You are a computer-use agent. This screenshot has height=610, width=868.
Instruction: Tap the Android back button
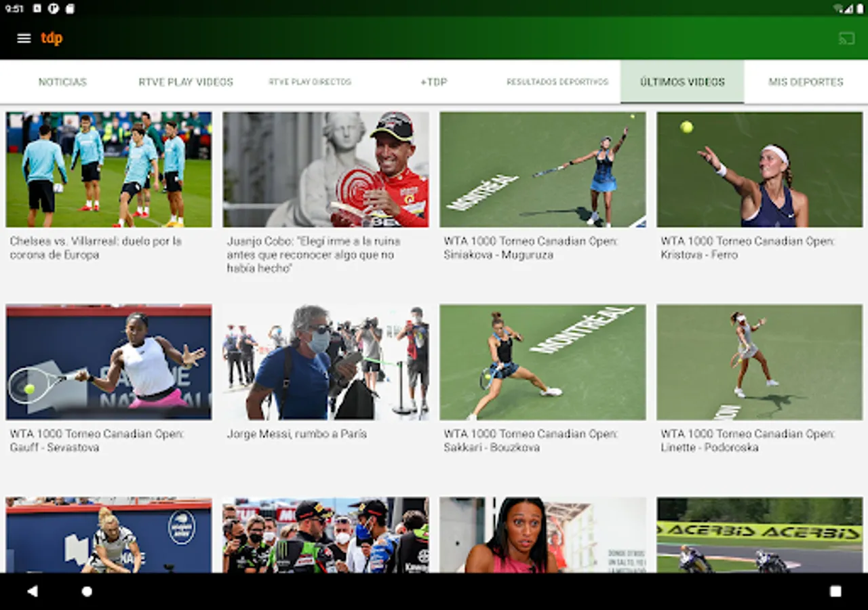click(x=32, y=591)
